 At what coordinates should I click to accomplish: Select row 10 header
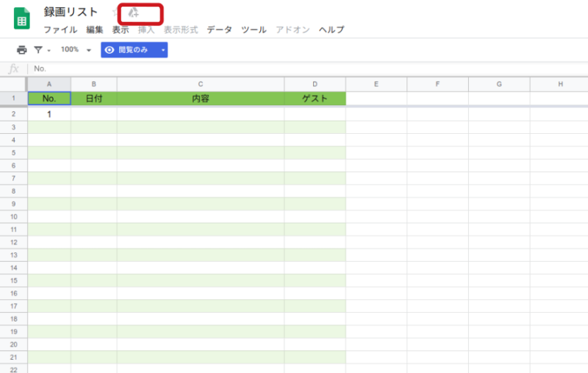[13, 216]
